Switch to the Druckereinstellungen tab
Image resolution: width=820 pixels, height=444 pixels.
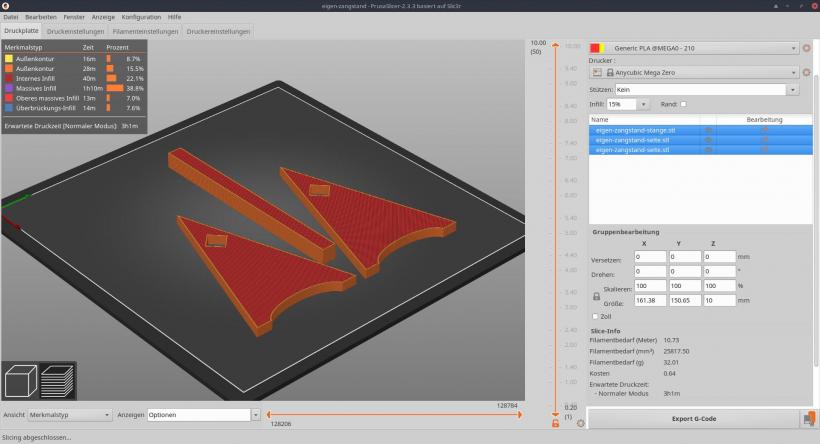click(x=218, y=31)
